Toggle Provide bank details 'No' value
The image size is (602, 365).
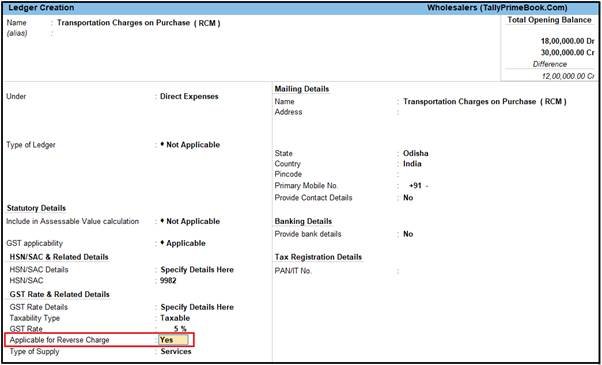(408, 234)
